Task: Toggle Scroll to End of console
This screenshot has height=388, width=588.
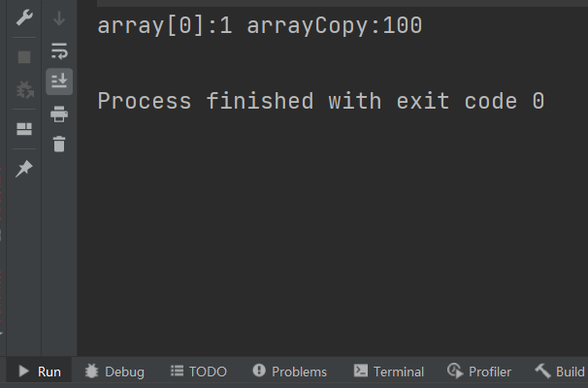Action: click(x=59, y=81)
